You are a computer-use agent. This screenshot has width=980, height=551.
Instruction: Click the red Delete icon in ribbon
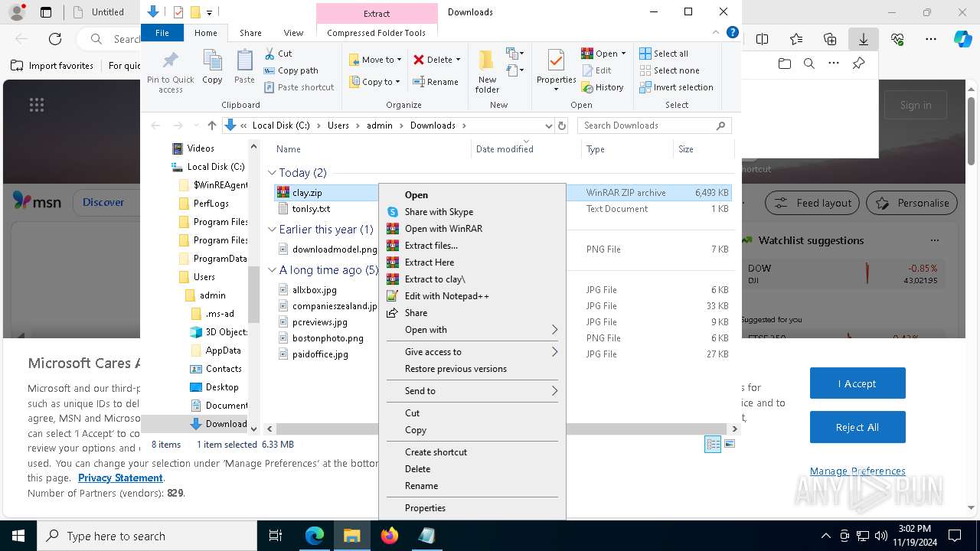tap(419, 60)
